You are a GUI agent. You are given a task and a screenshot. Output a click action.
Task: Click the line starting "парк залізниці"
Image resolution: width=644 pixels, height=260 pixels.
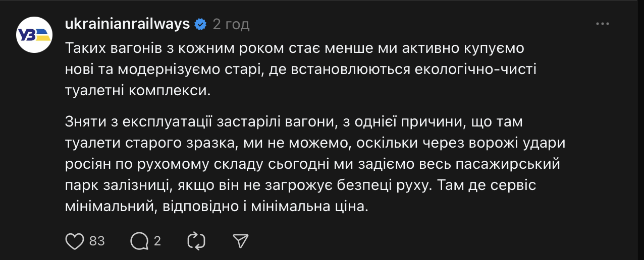click(x=300, y=185)
